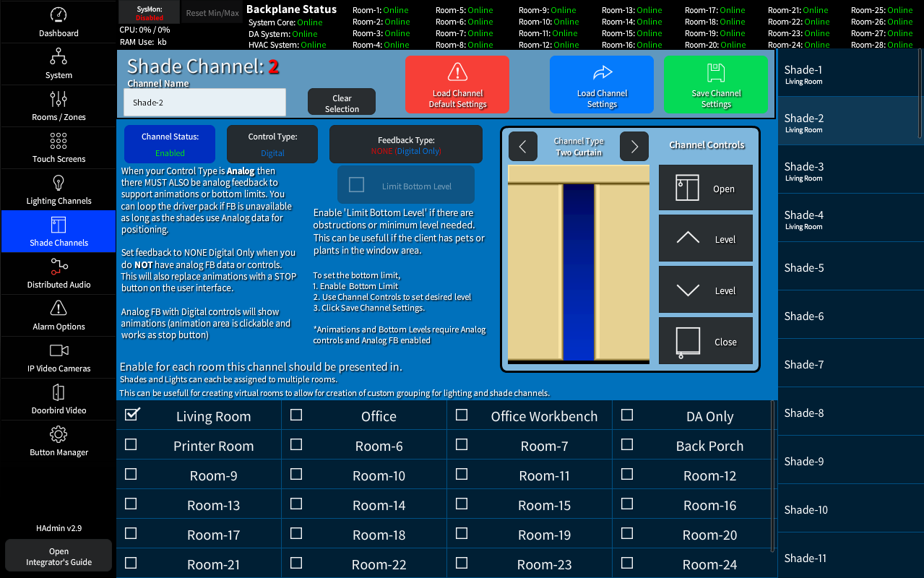Click the Backplane Status heading
Image resolution: width=924 pixels, height=578 pixels.
tap(291, 9)
